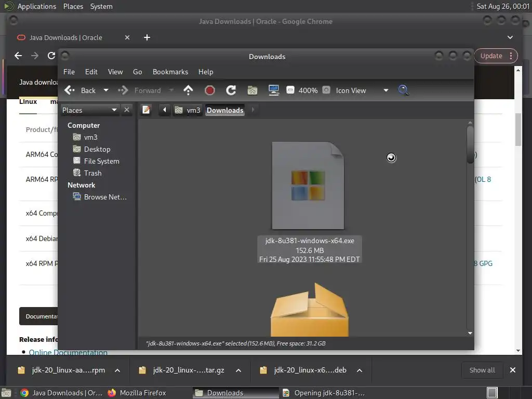Click the Update button in Chrome
Viewport: 532px width, 399px height.
tap(491, 56)
